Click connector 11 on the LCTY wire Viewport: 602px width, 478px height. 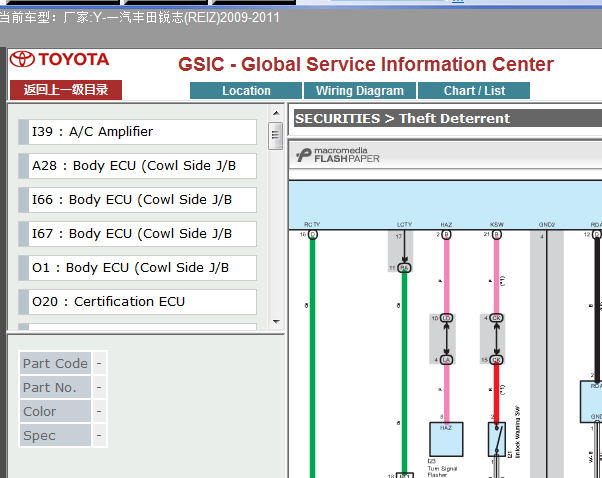click(x=404, y=268)
